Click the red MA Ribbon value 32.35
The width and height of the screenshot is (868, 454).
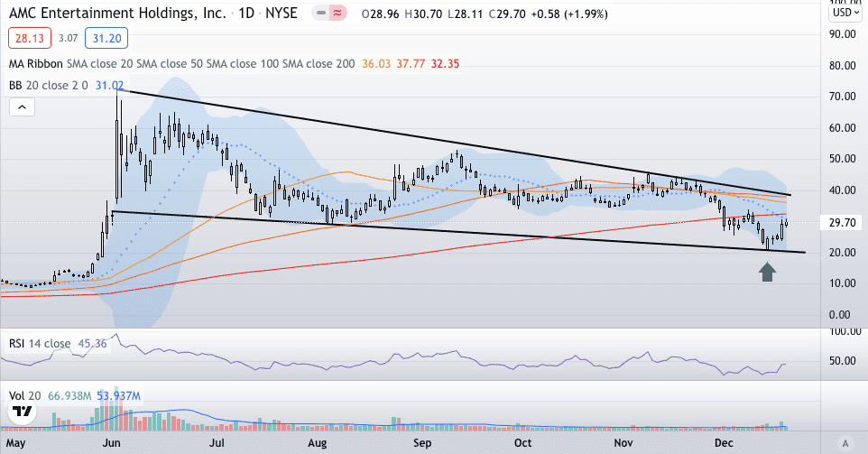click(445, 64)
